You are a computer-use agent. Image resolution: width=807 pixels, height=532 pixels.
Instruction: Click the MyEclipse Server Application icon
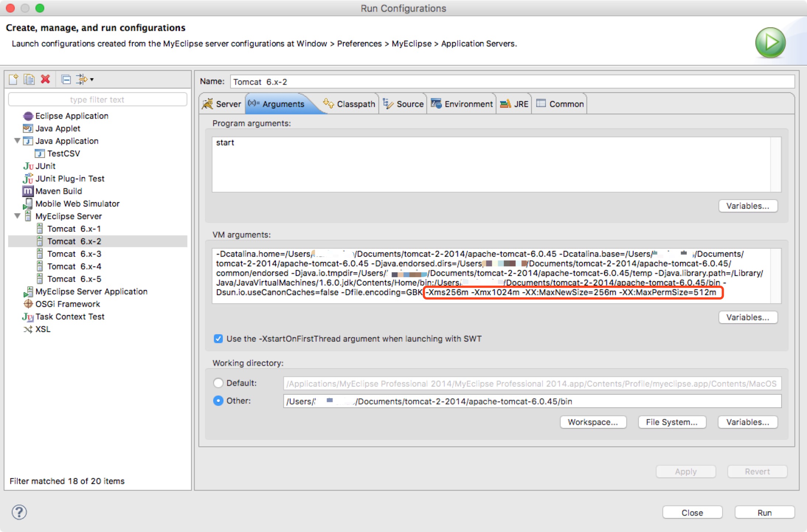(x=28, y=291)
